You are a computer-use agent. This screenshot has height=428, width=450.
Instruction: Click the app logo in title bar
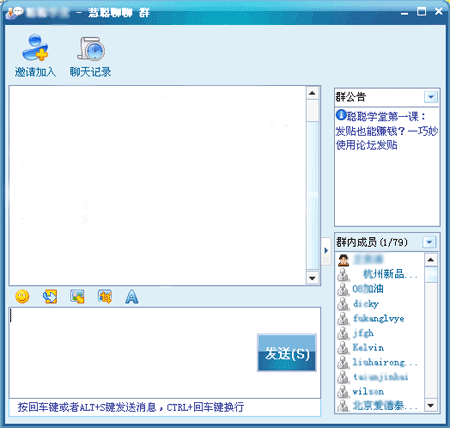tap(15, 13)
